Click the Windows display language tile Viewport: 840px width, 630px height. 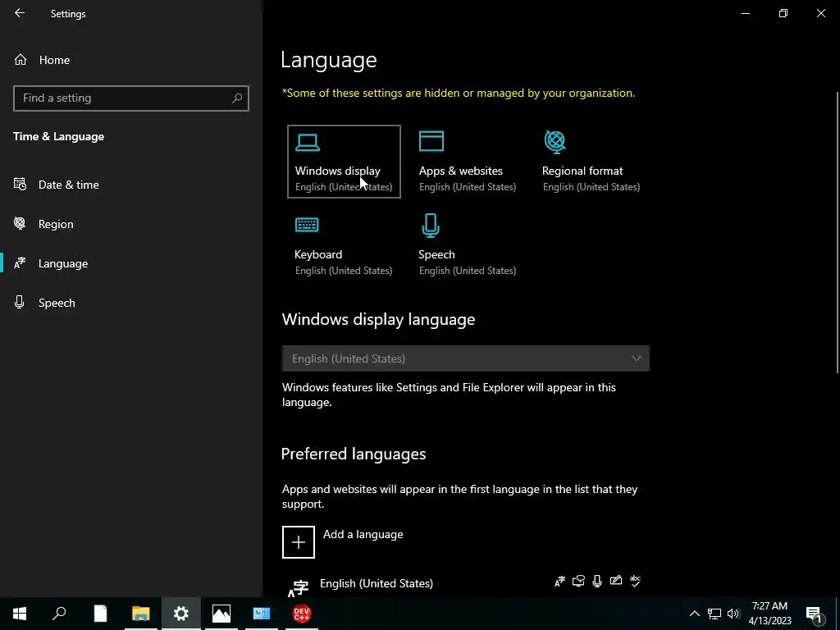coord(344,162)
